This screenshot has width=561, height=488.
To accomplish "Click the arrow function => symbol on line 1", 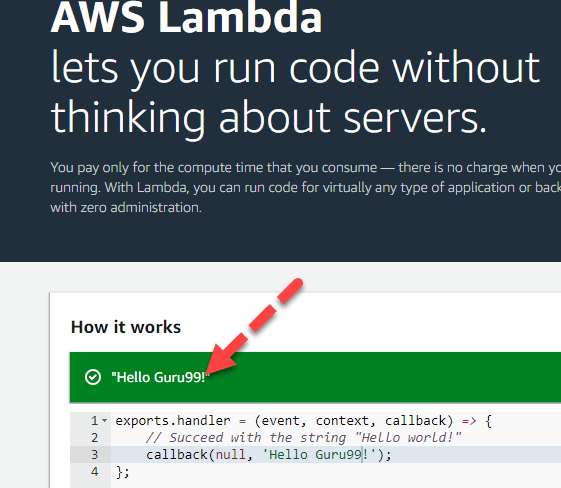I will [469, 421].
